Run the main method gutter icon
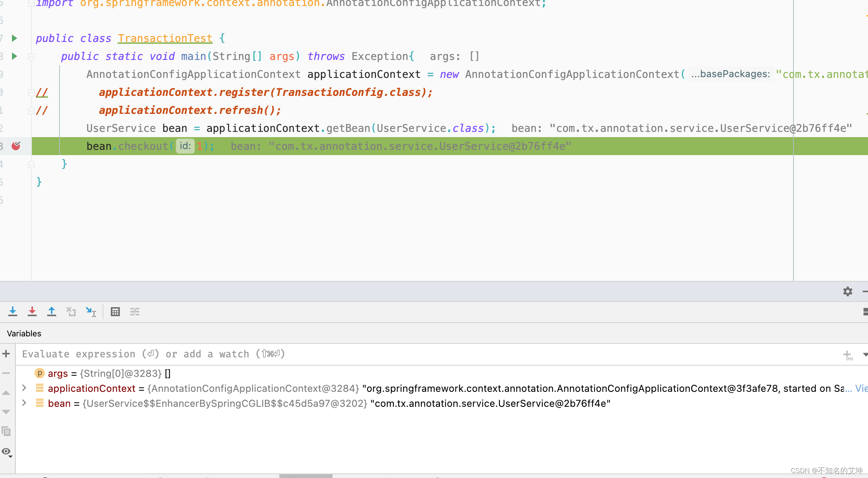This screenshot has width=868, height=478. (x=15, y=56)
